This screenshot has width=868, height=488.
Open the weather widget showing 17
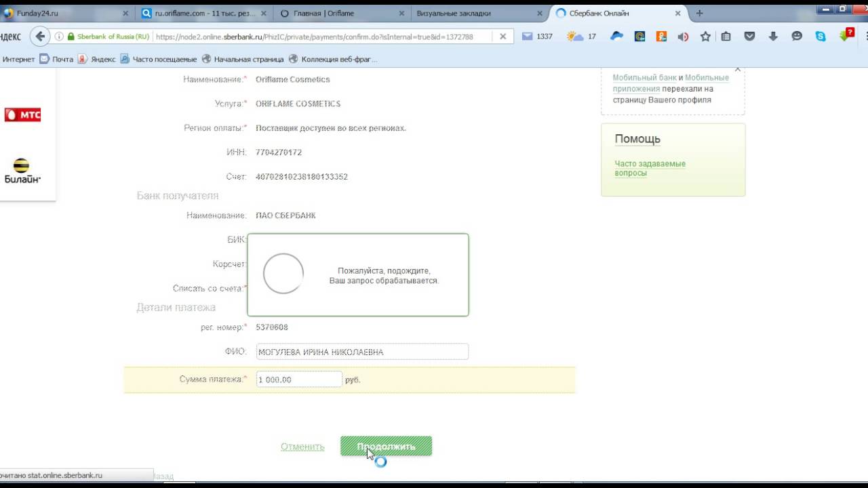pyautogui.click(x=581, y=37)
